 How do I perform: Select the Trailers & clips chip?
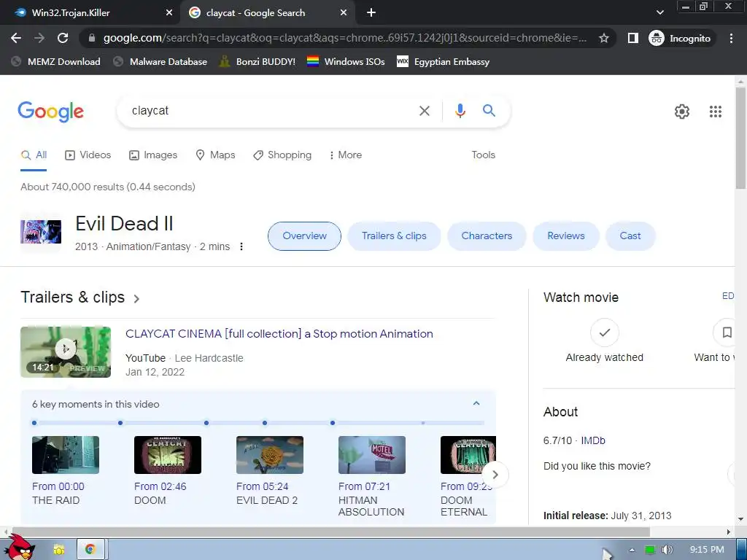click(394, 236)
